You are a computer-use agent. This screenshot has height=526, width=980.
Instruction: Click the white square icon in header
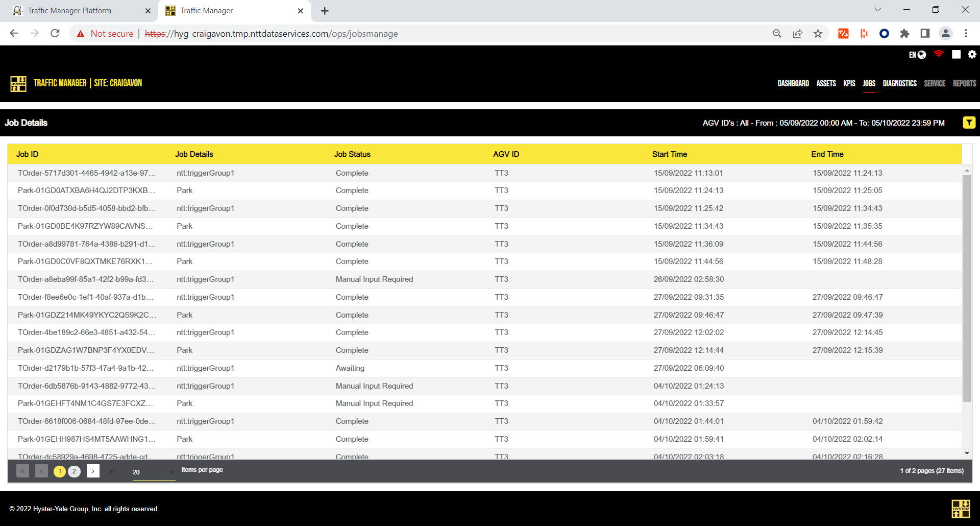pos(956,54)
